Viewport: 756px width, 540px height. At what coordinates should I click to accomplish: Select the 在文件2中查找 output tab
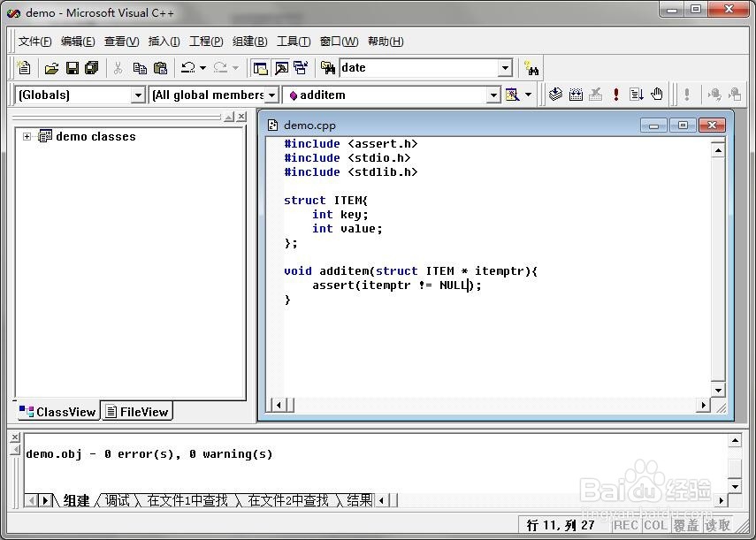coord(288,500)
